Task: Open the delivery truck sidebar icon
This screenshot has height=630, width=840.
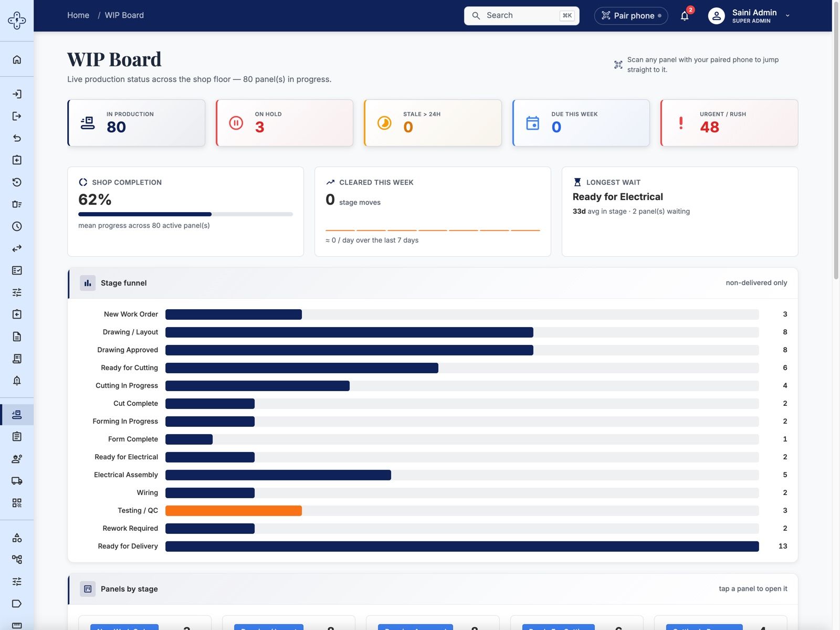Action: point(17,481)
